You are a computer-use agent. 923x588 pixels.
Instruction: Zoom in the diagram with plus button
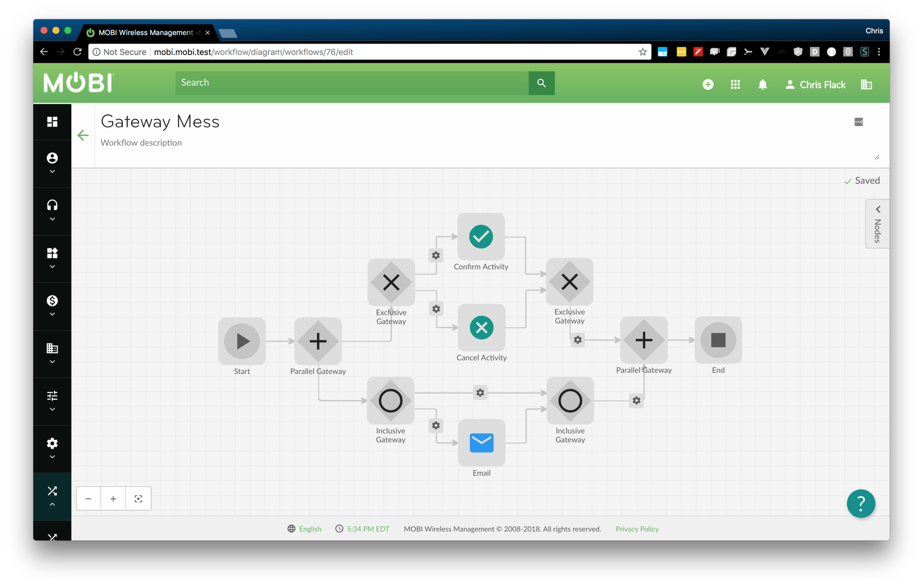point(113,499)
